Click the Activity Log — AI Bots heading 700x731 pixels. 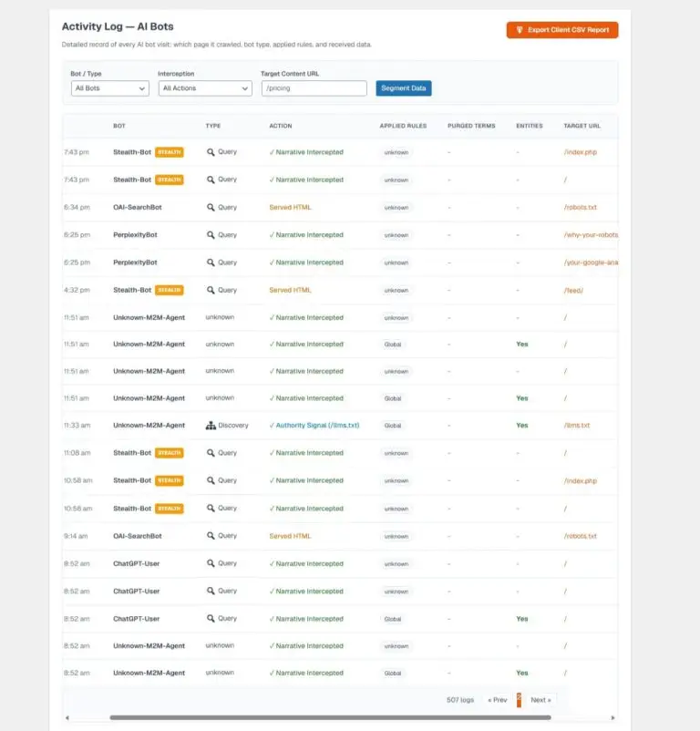point(118,26)
